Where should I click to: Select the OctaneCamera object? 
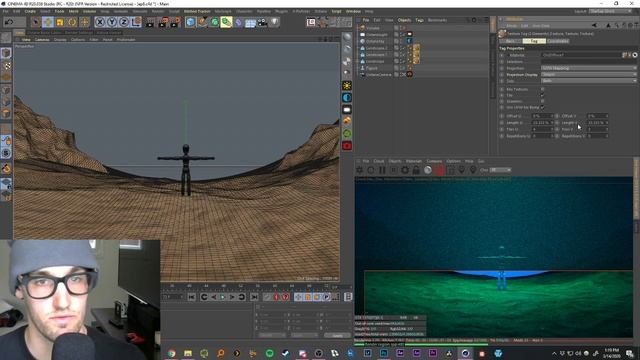pos(378,75)
